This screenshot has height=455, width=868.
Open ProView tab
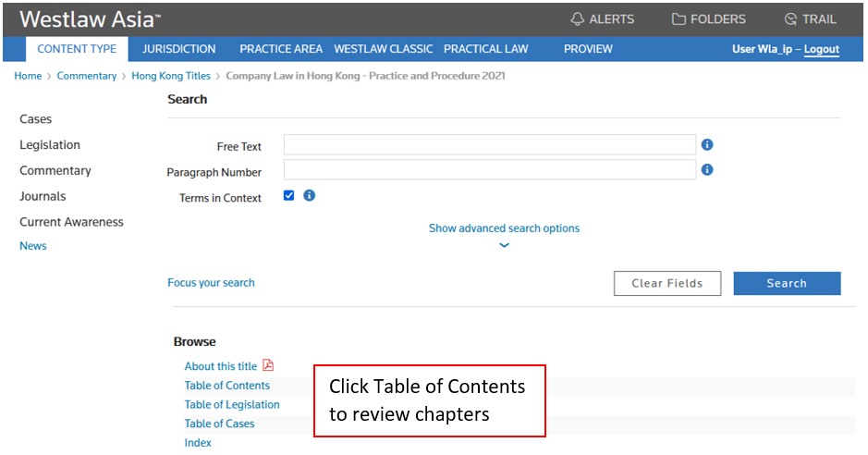[x=588, y=49]
